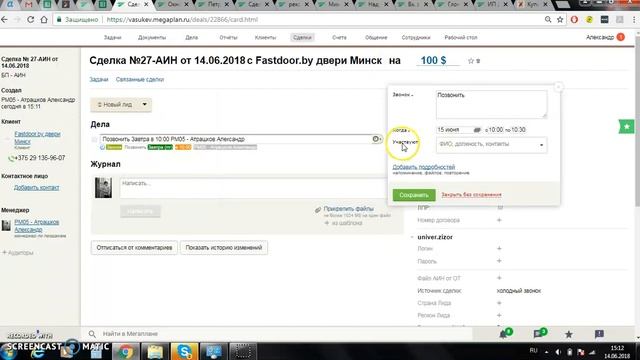Open the Клиенты menu
Screen dimensions: 640x360
pyautogui.click(x=265, y=38)
